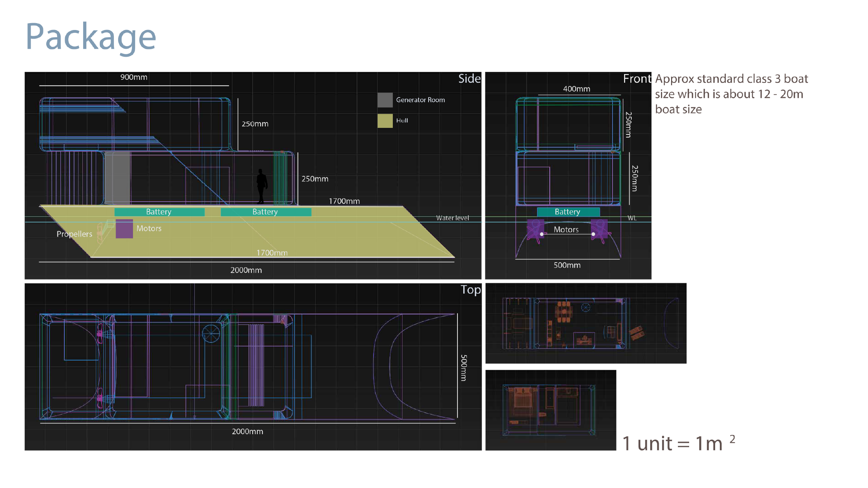Click the gray Generator Room legend swatch
868x488 pixels.
pos(385,100)
